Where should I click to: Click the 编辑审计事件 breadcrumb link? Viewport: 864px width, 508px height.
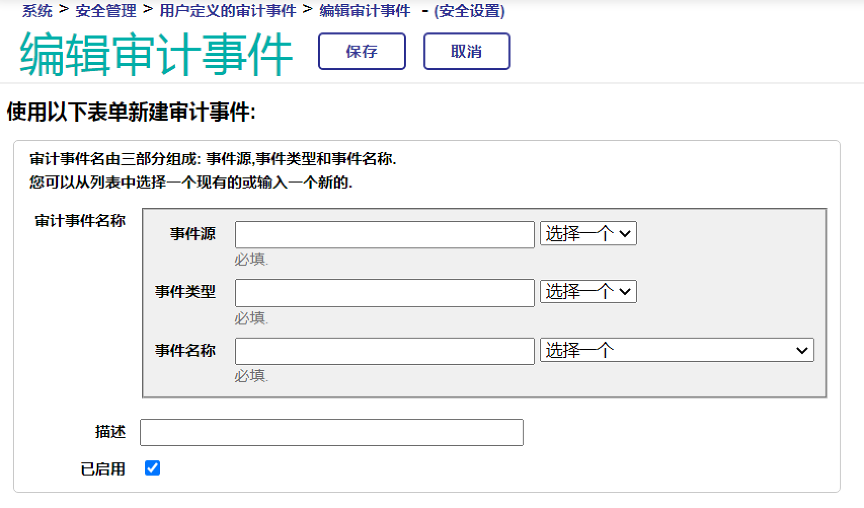(x=364, y=11)
